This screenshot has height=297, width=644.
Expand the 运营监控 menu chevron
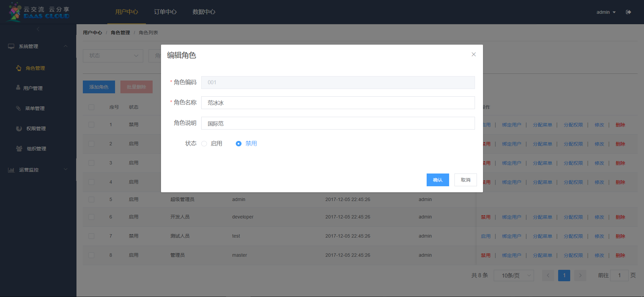point(66,169)
